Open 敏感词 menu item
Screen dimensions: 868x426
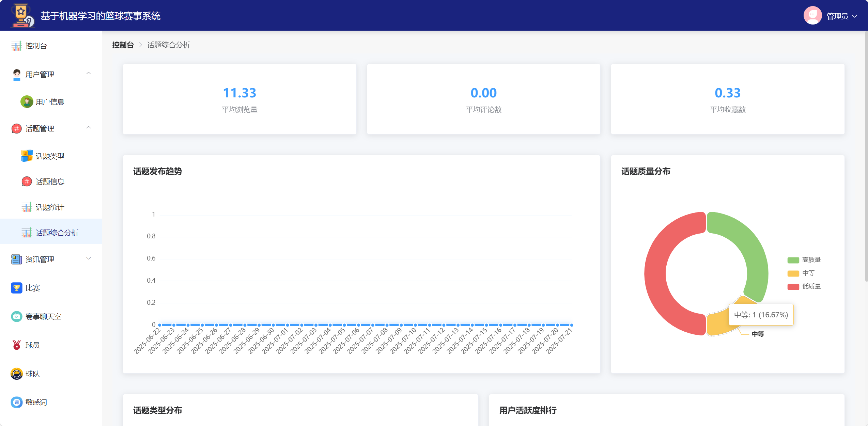51,402
